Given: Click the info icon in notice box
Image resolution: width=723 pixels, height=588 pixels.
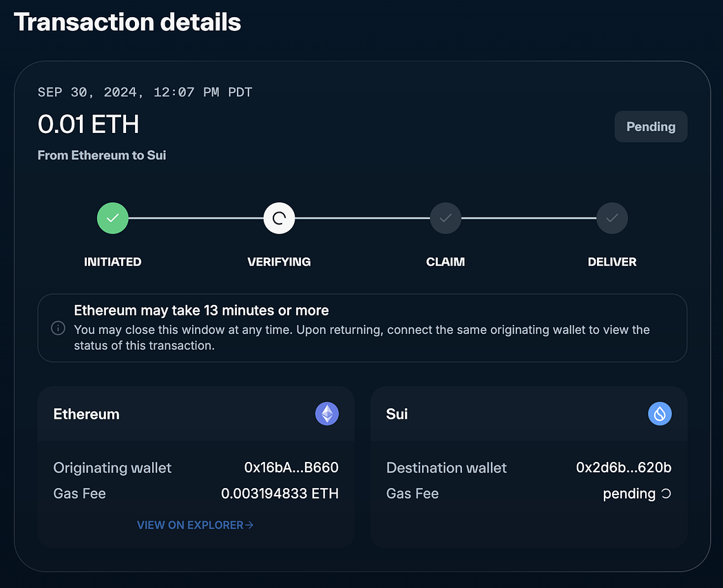Looking at the screenshot, I should (x=59, y=328).
